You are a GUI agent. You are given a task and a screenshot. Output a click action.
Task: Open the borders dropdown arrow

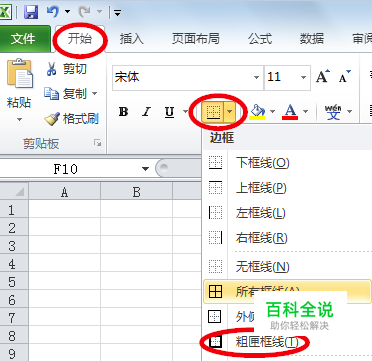coord(230,112)
